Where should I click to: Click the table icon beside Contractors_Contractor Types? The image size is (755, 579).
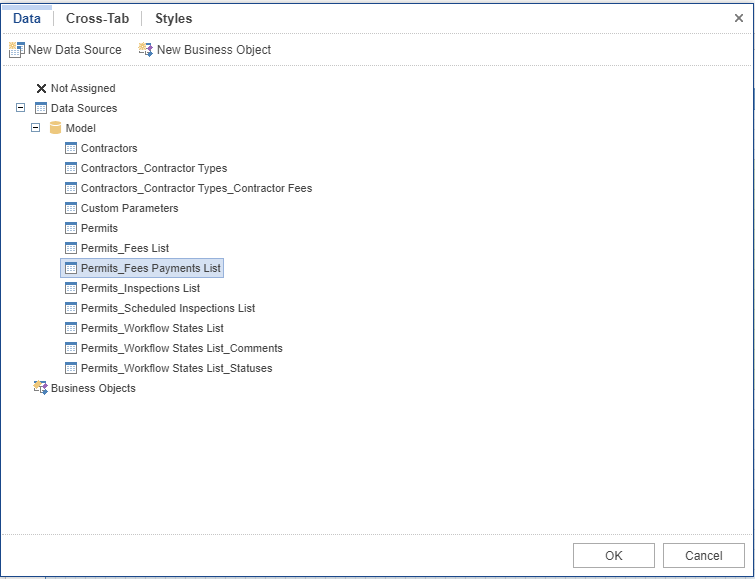coord(71,168)
